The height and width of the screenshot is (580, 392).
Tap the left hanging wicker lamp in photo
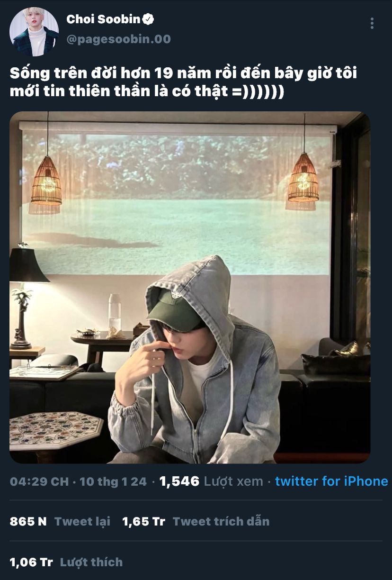[x=46, y=180]
